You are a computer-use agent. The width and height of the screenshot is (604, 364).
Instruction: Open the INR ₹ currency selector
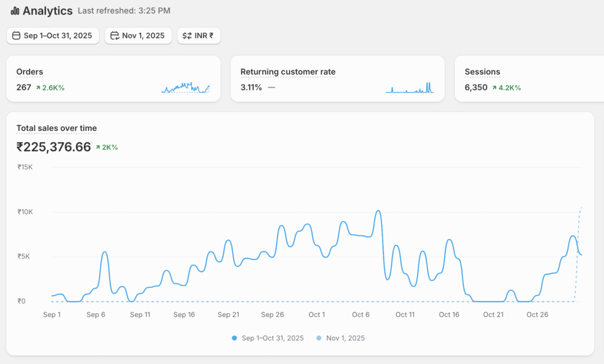(199, 36)
